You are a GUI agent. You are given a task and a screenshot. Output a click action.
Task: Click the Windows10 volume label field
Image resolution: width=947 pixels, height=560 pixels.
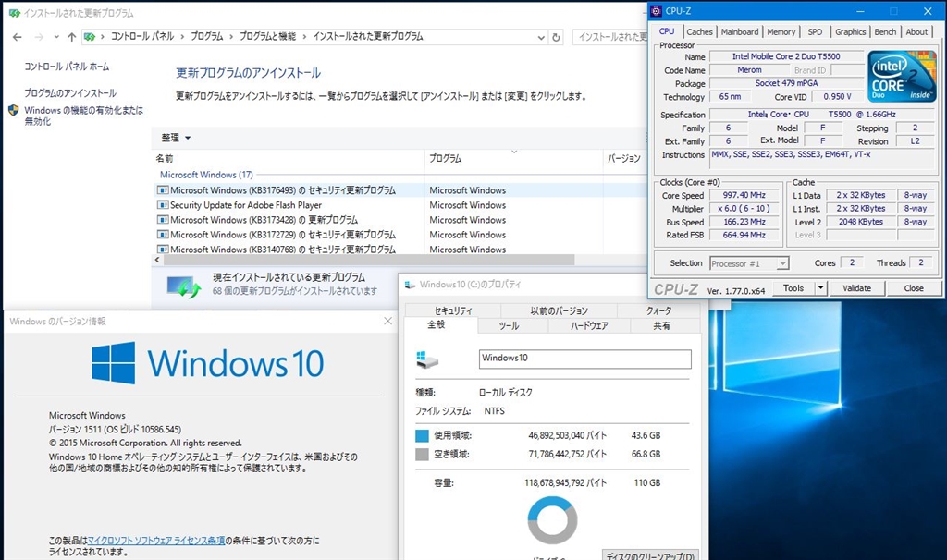pyautogui.click(x=584, y=359)
